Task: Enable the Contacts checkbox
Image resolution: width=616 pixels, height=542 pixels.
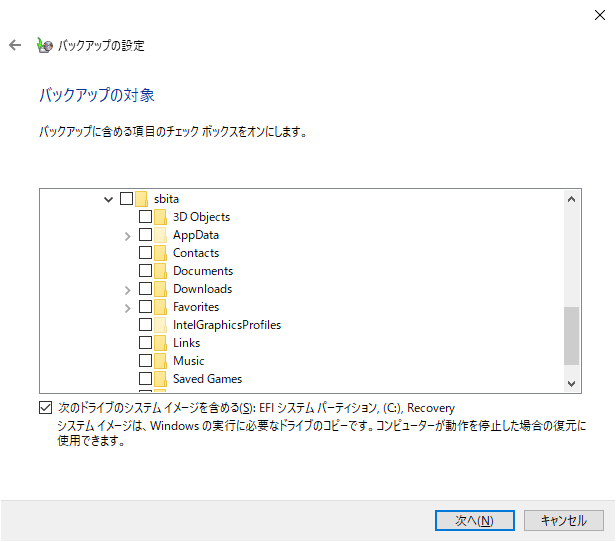Action: click(x=145, y=253)
